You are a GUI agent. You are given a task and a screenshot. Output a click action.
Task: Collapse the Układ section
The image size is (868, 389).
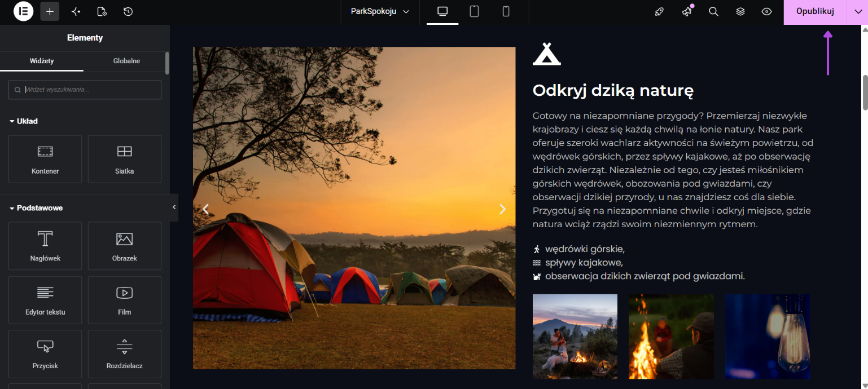(x=24, y=121)
